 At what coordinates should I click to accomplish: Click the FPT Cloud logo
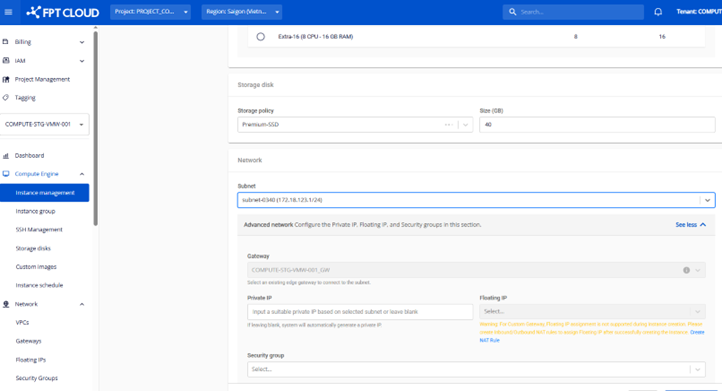(63, 12)
